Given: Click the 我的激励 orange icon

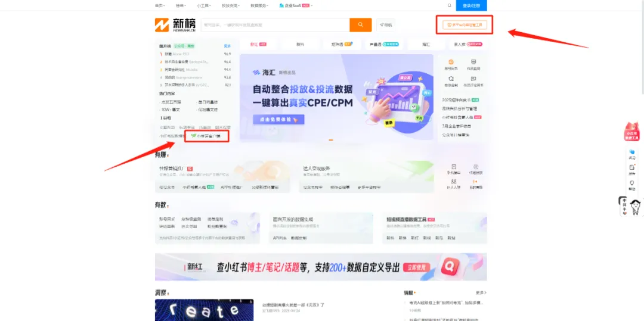Looking at the screenshot, I should (476, 181).
